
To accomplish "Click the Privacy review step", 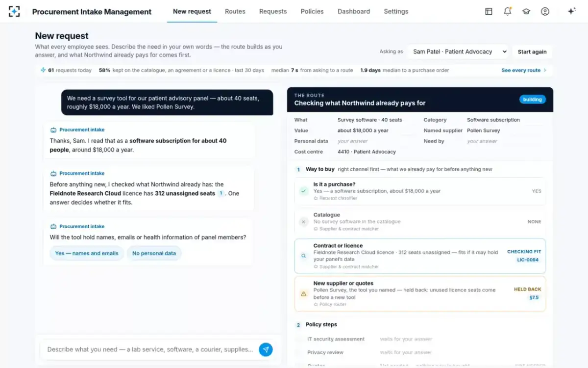I will pos(325,352).
